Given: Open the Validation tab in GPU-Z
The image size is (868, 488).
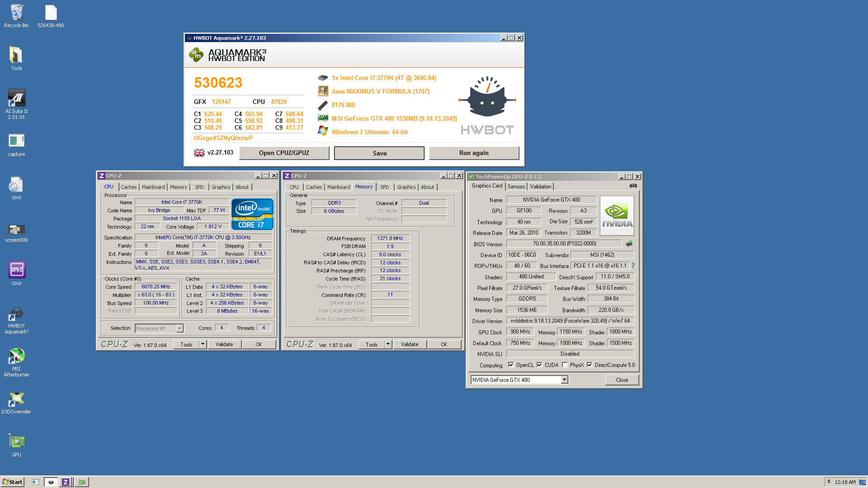Looking at the screenshot, I should 541,187.
